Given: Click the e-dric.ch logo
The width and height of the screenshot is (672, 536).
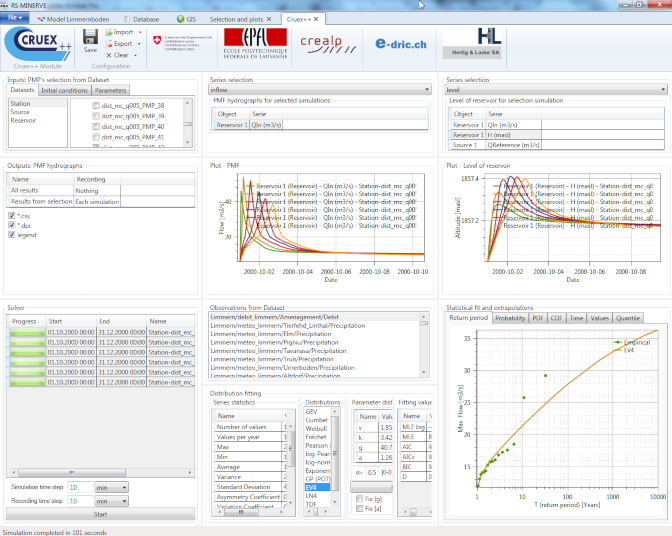Looking at the screenshot, I should [x=401, y=44].
